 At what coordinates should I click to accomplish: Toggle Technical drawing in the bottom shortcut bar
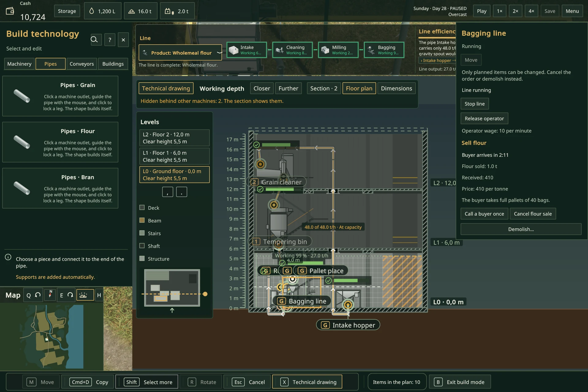point(307,382)
